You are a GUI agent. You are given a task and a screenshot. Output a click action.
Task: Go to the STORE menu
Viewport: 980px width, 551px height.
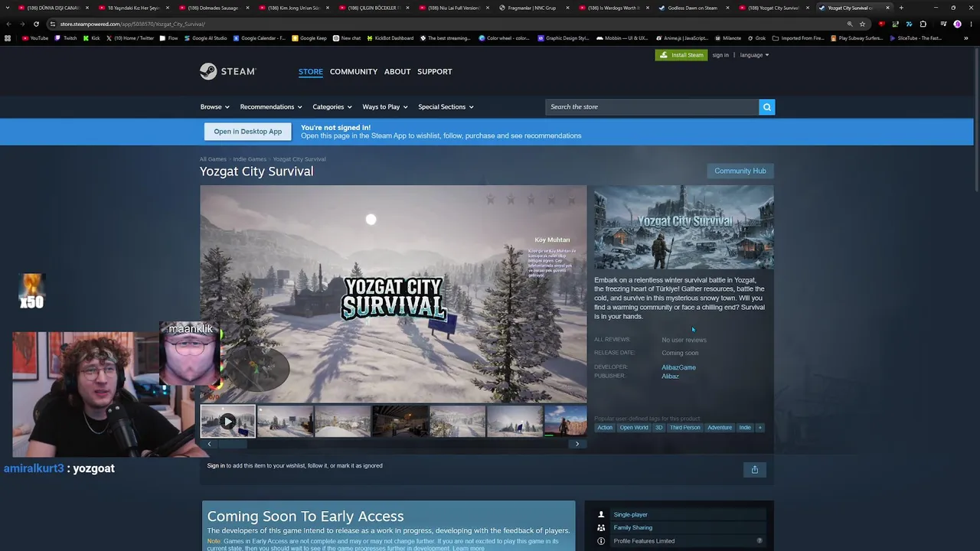(311, 72)
